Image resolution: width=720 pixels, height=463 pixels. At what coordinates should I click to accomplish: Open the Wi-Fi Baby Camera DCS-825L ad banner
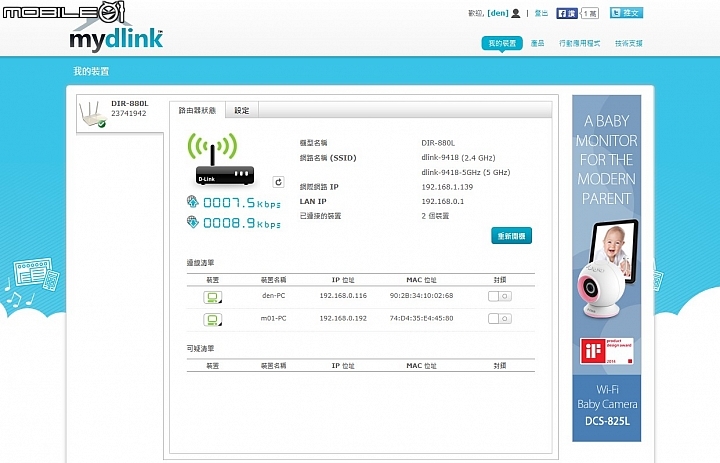click(x=607, y=268)
